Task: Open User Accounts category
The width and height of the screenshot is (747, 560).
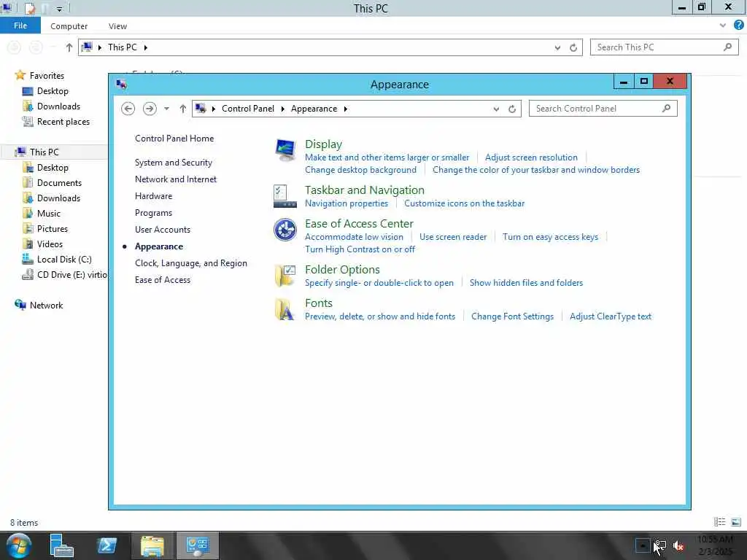Action: tap(163, 230)
